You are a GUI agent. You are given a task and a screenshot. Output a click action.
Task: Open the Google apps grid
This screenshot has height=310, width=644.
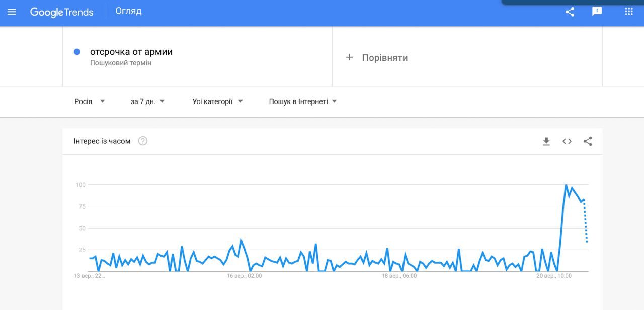coord(629,12)
